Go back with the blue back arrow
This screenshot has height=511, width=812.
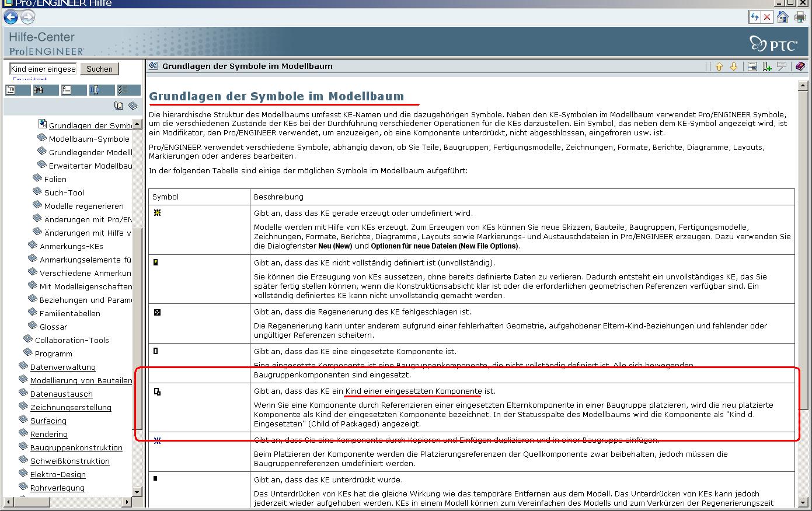coord(11,17)
